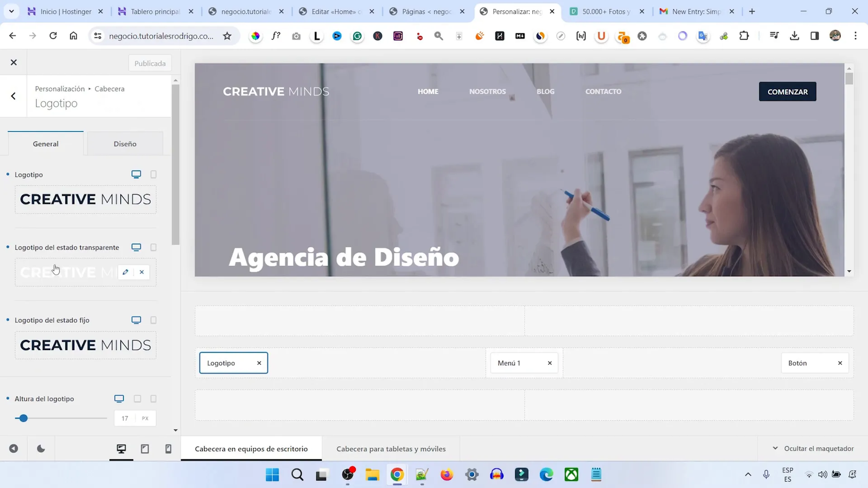Screen dimensions: 868x488
Task: Expand hidden taskbar icons chevron
Action: pos(748,474)
